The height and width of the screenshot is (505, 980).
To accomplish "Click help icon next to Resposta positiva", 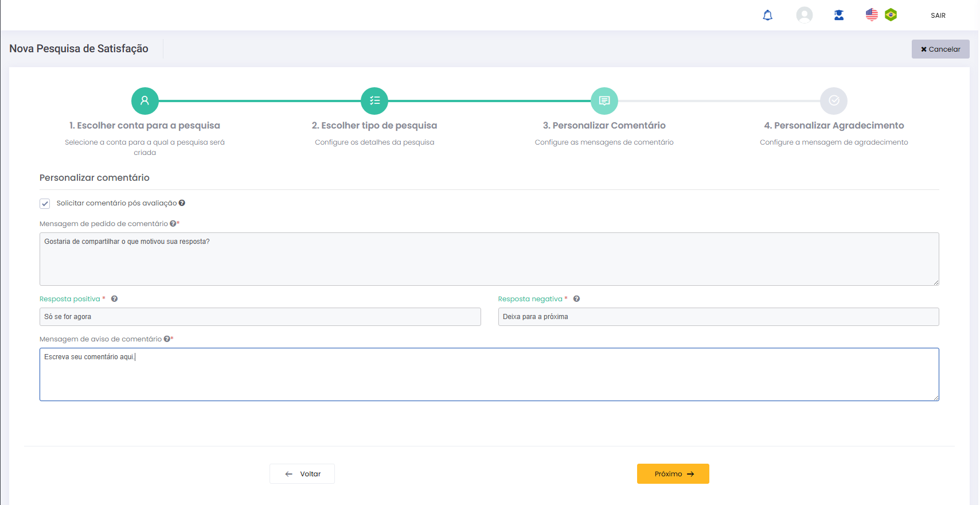I will point(115,299).
